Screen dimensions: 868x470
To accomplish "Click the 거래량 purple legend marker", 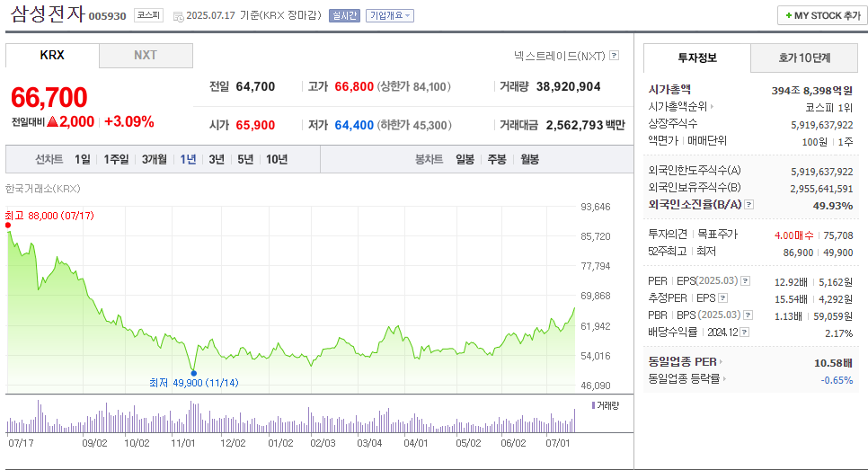I will pyautogui.click(x=593, y=405).
